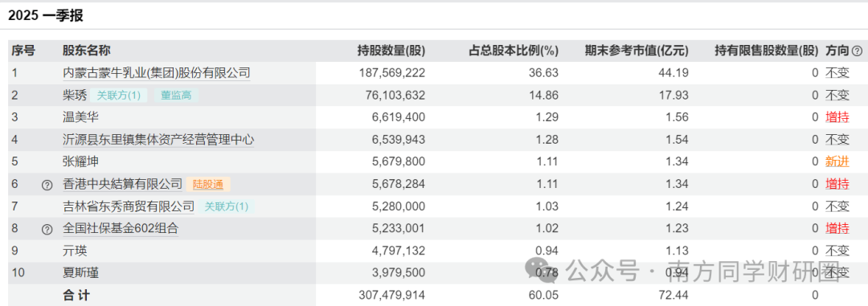
Task: Click the question mark icon beside 全国社保基金602组合
Action: pos(47,229)
